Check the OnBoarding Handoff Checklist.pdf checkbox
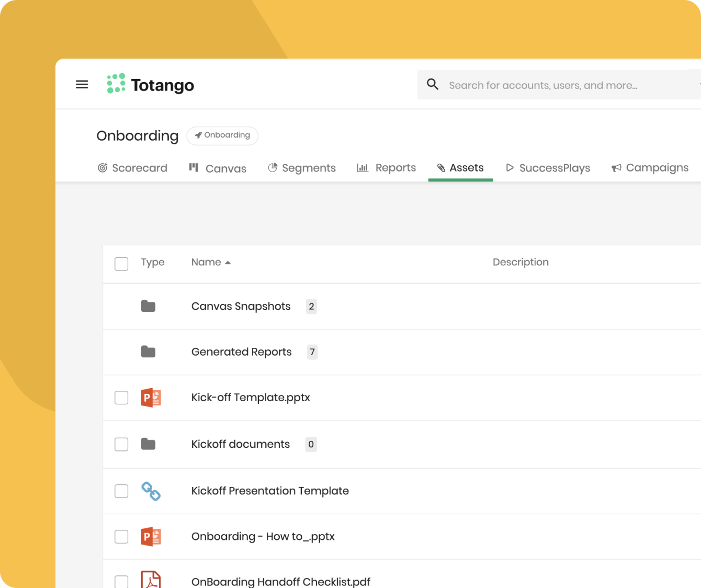Viewport: 701px width, 588px height. tap(121, 582)
